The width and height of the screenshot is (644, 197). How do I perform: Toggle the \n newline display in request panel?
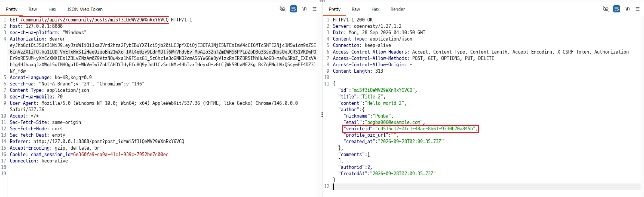[304, 9]
